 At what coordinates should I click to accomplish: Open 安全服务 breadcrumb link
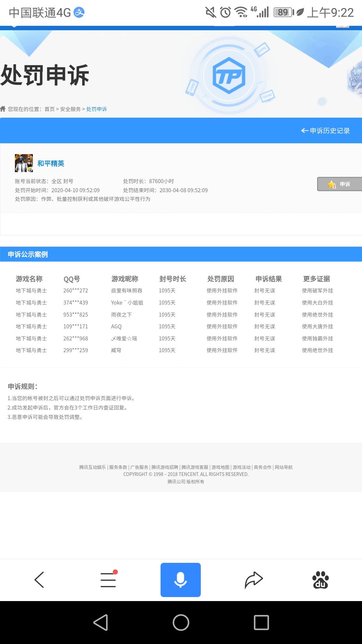(70, 109)
